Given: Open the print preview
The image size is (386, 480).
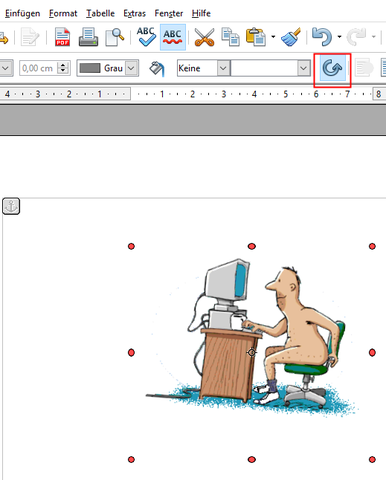Looking at the screenshot, I should pyautogui.click(x=114, y=37).
